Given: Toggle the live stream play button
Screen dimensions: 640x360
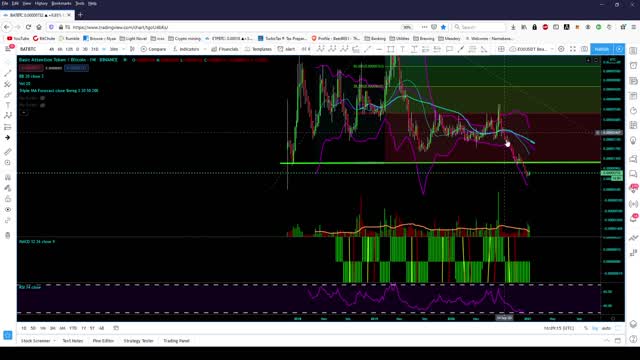Looking at the screenshot, I should coord(620,49).
